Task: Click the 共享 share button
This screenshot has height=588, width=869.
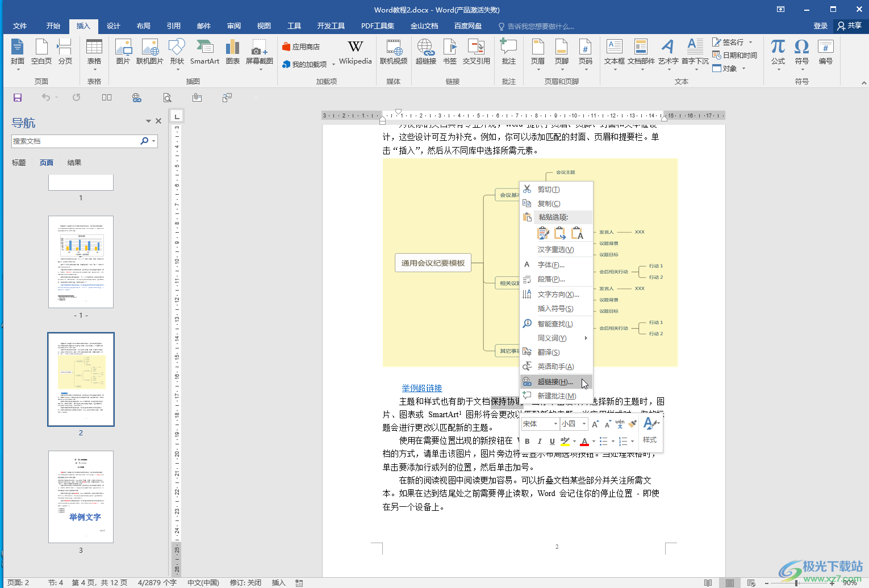Action: tap(850, 26)
